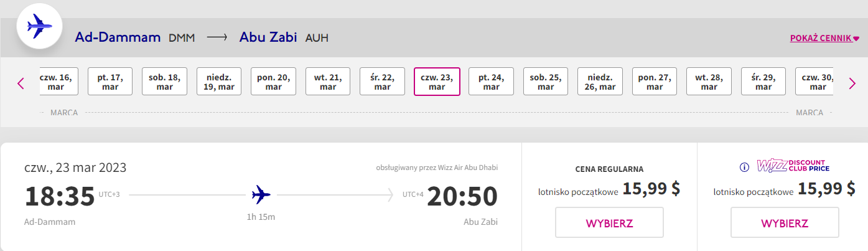
Task: Expand the Pokaż cennik price list
Action: click(824, 38)
